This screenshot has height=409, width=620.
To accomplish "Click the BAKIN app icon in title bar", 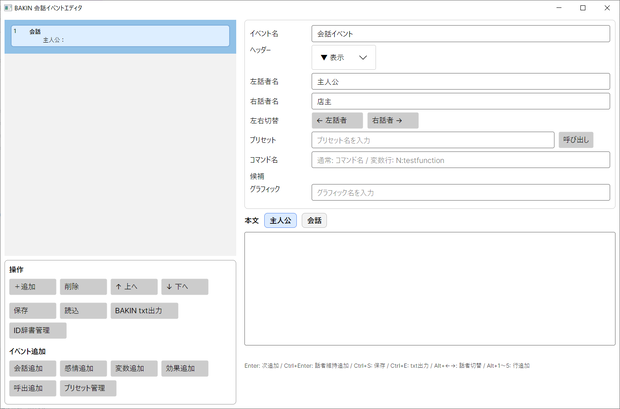I will pos(8,8).
